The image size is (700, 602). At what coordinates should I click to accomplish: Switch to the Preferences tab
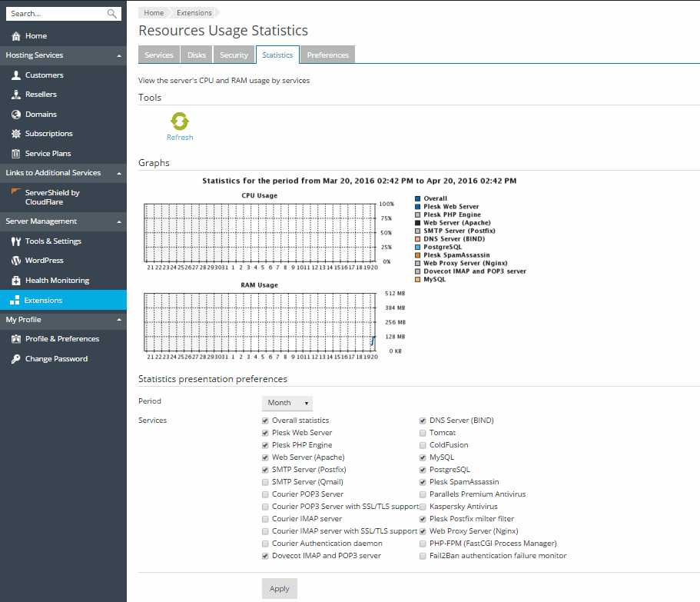[327, 55]
